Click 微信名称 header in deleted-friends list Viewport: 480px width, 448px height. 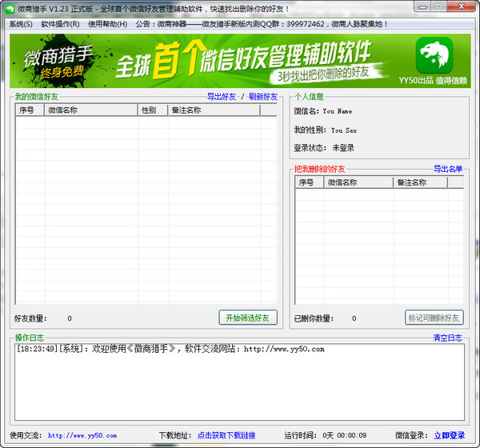[x=358, y=182]
